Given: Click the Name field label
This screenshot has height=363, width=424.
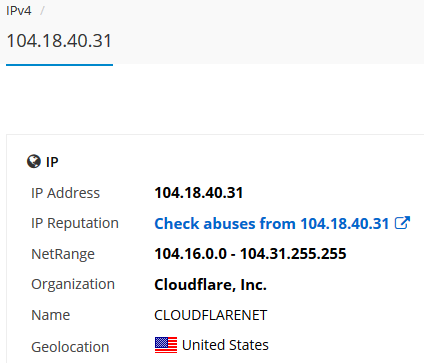Looking at the screenshot, I should click(51, 315).
